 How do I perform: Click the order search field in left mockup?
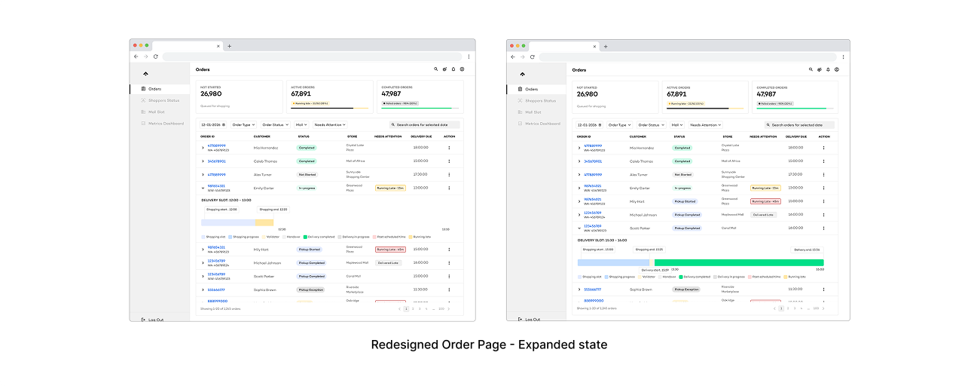(424, 124)
